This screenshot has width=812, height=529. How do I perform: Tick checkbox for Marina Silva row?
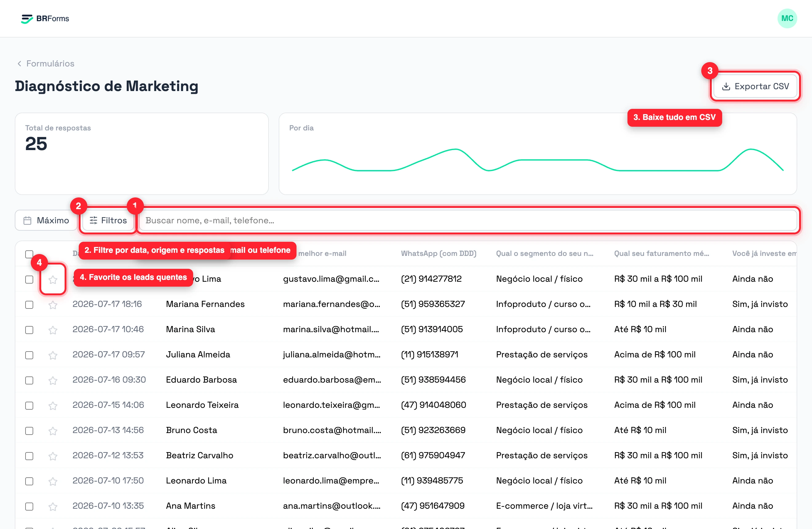(x=29, y=330)
